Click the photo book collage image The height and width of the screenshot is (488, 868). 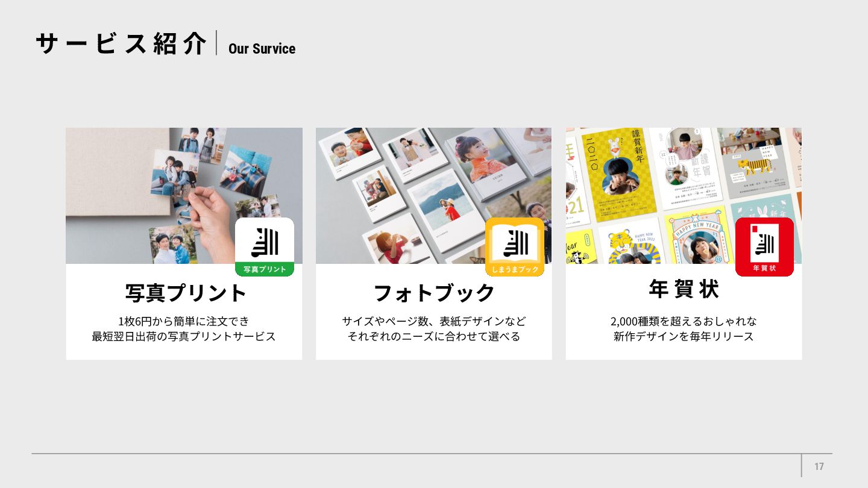(433, 196)
